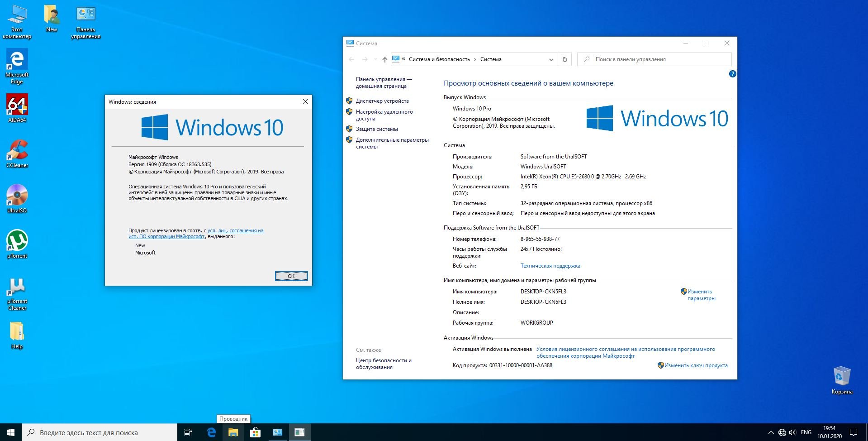Refresh the Система window
The width and height of the screenshot is (868, 441).
pos(564,59)
